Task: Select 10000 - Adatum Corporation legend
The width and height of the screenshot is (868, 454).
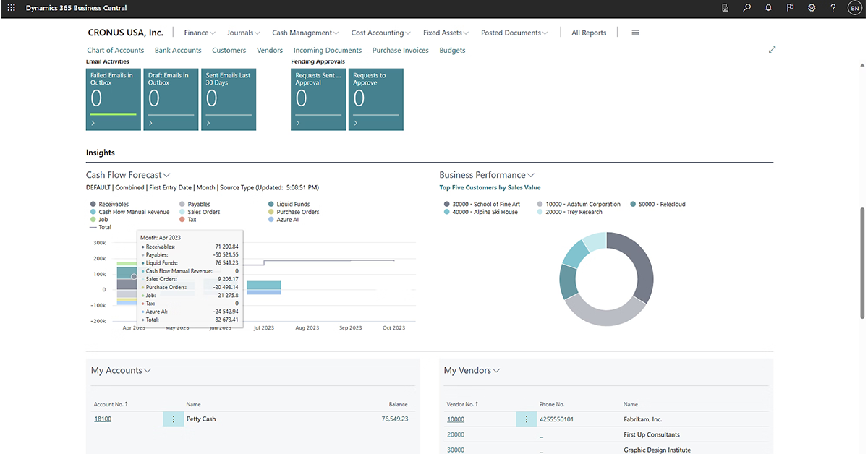Action: coord(579,205)
